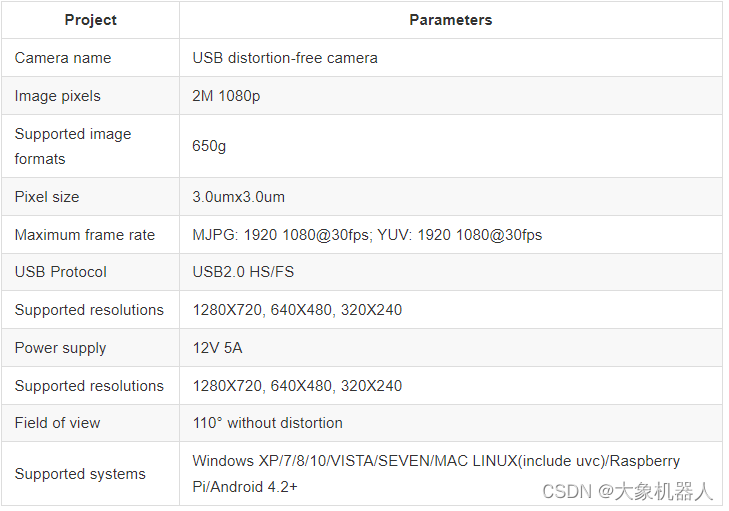Click the USB Protocol label

pyautogui.click(x=61, y=272)
